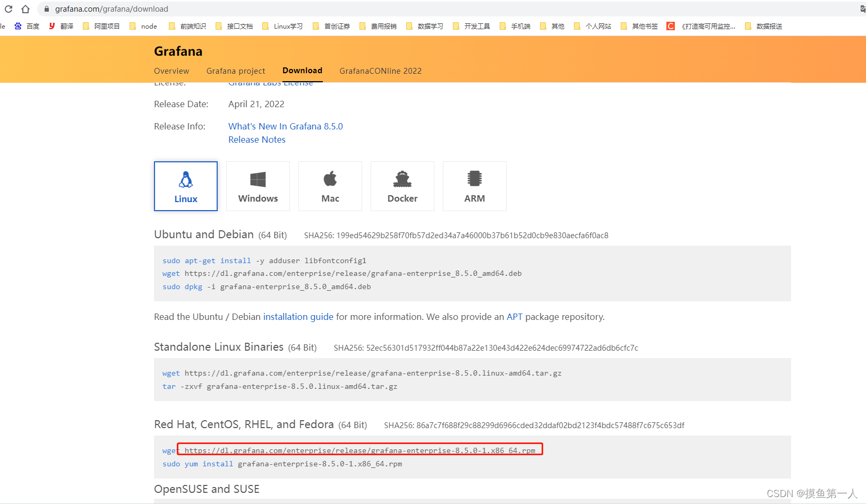The height and width of the screenshot is (504, 866).
Task: Open the Release Notes link
Action: (x=257, y=140)
